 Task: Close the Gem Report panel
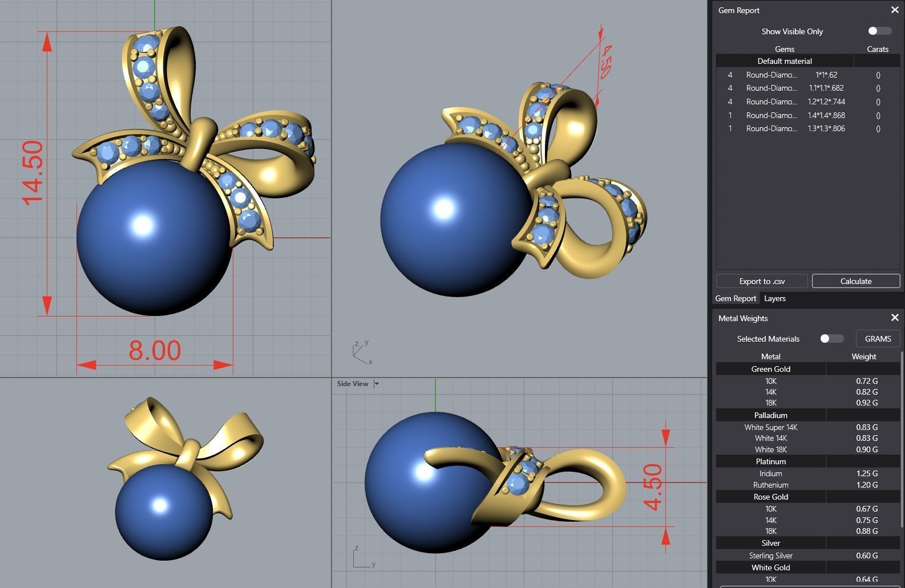pyautogui.click(x=894, y=10)
